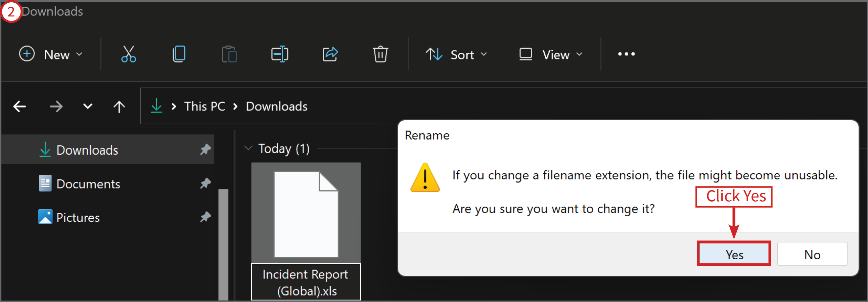Click the Copy icon in toolbar
Image resolution: width=868 pixels, height=302 pixels.
pyautogui.click(x=179, y=54)
